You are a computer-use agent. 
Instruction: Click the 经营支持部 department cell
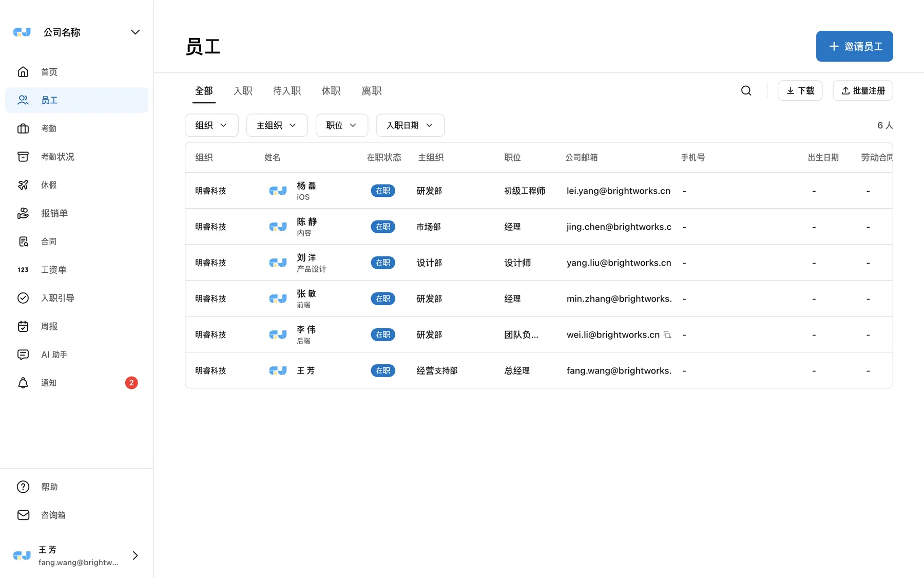437,370
